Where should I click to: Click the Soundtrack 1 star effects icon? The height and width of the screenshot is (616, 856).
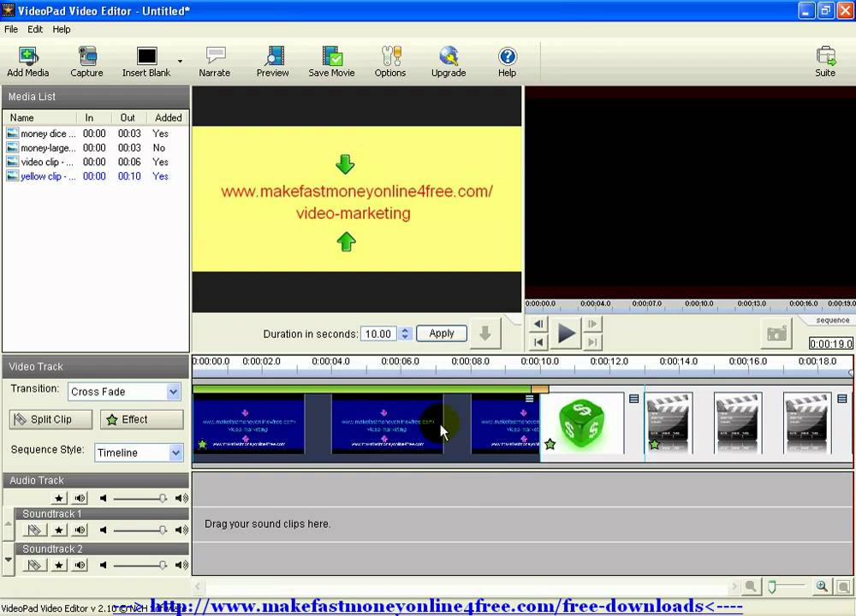point(59,530)
